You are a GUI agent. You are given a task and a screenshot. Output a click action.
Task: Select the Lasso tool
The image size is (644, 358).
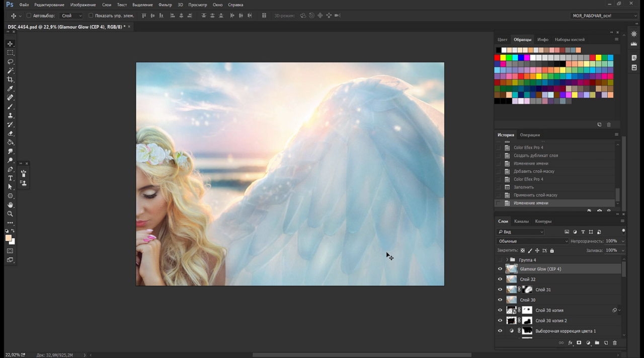pyautogui.click(x=10, y=62)
